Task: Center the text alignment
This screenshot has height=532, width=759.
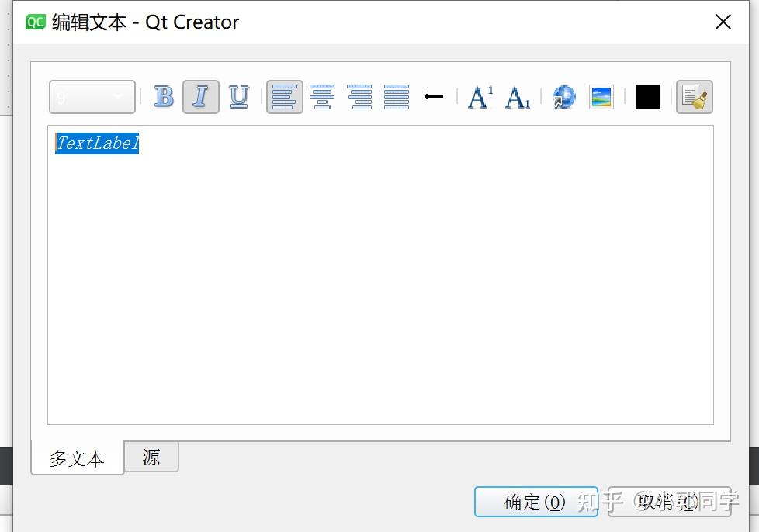Action: coord(322,96)
